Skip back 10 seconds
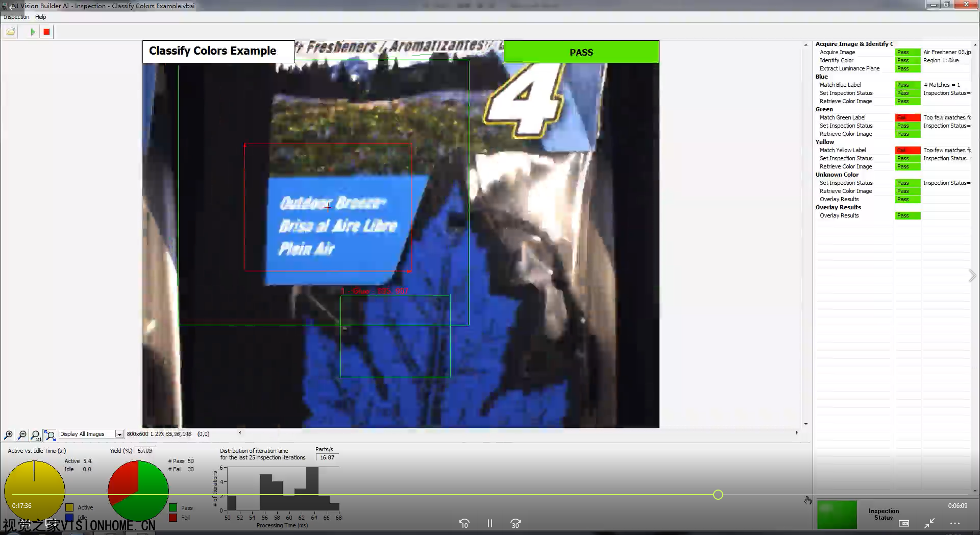980x535 pixels. pyautogui.click(x=464, y=523)
